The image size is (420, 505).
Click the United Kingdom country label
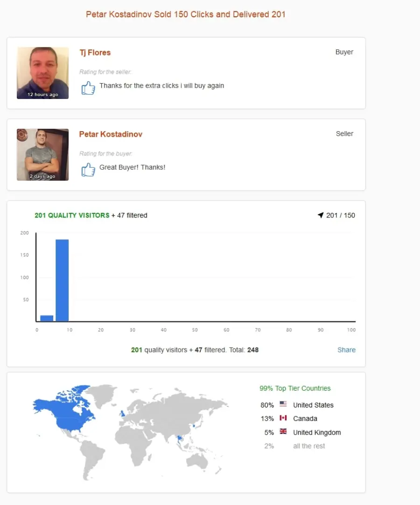[x=317, y=433]
